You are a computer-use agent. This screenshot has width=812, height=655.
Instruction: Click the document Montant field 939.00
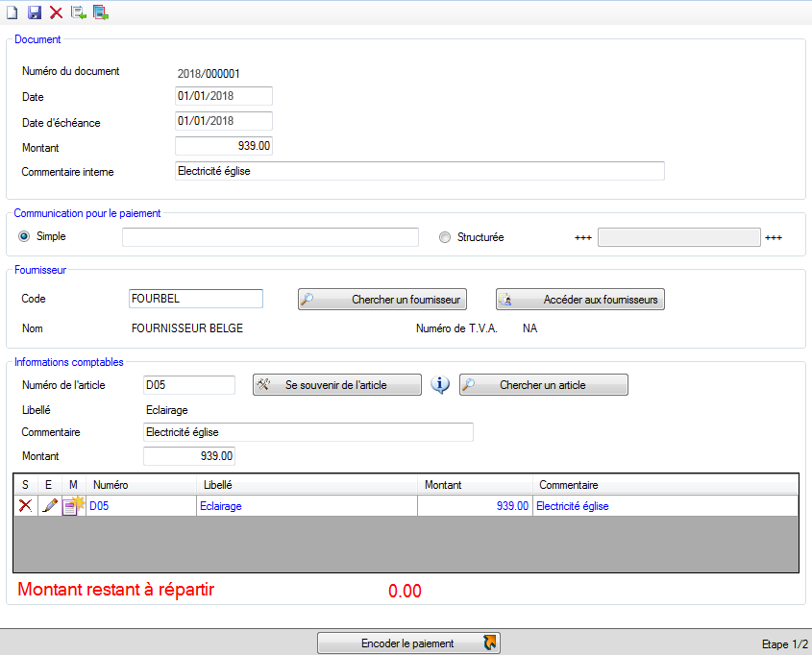click(224, 146)
